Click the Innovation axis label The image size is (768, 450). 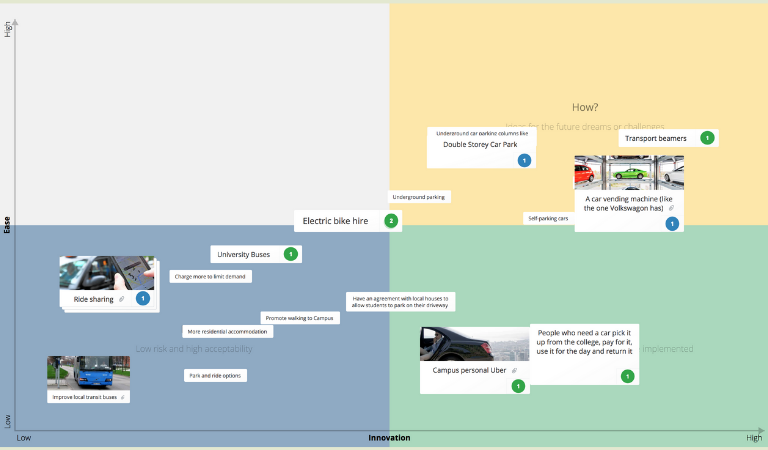tap(389, 438)
